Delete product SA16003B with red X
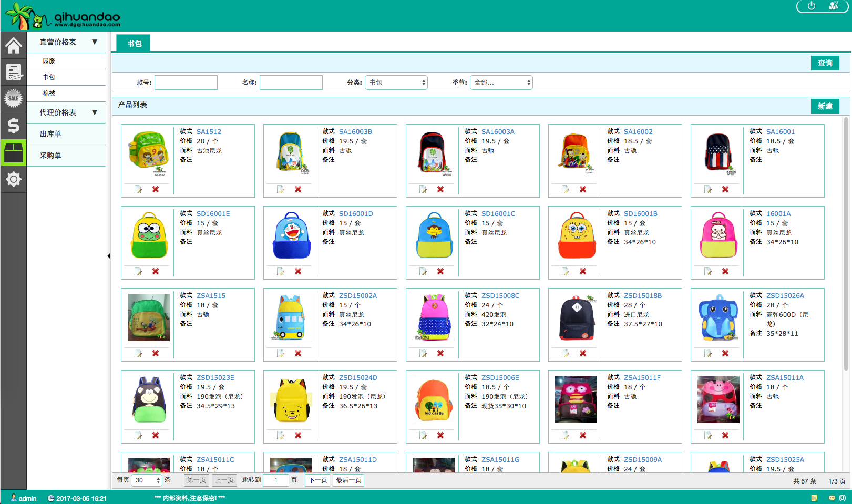The width and height of the screenshot is (852, 504). 298,189
